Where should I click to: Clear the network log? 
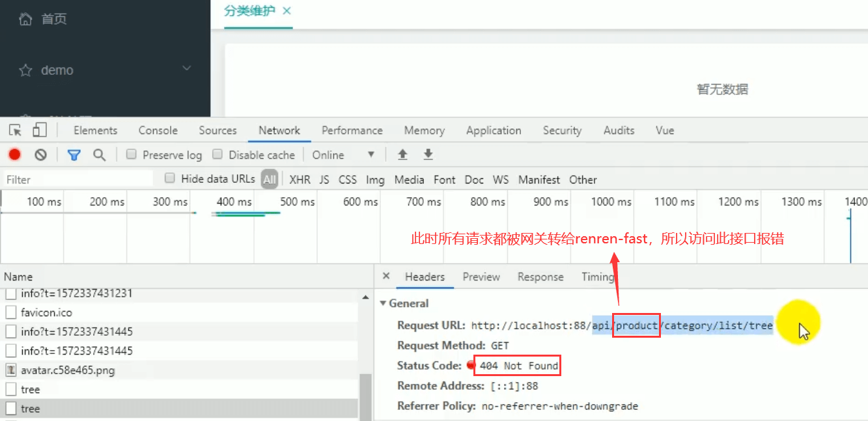pos(41,154)
